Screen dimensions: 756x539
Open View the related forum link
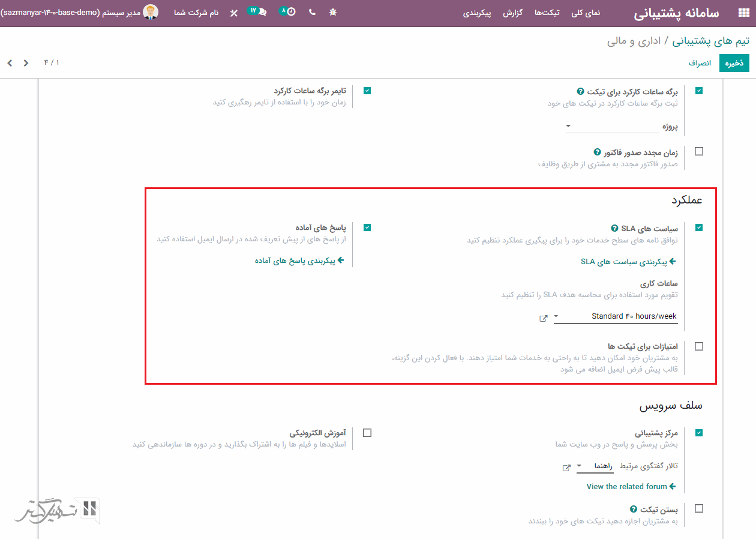pyautogui.click(x=631, y=487)
